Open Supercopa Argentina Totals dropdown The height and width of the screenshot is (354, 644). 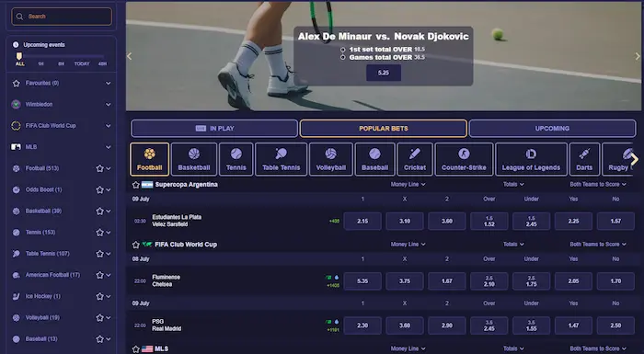pyautogui.click(x=513, y=185)
